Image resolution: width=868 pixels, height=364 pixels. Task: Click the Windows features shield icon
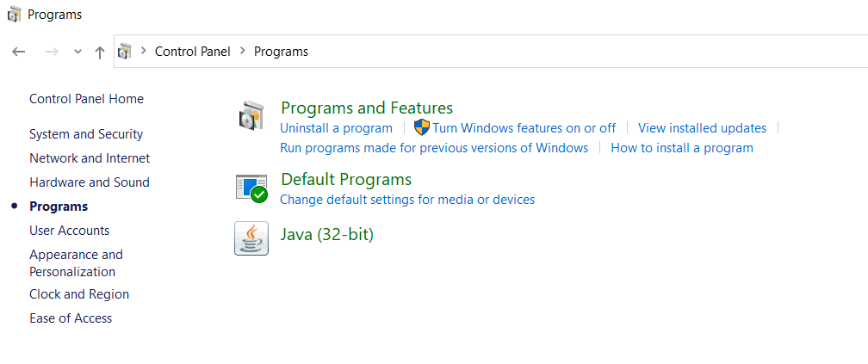click(x=422, y=127)
